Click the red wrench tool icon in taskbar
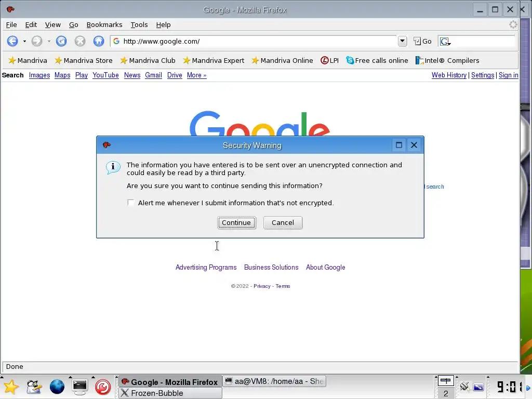Viewport: 532px width, 399px height. coord(103,387)
